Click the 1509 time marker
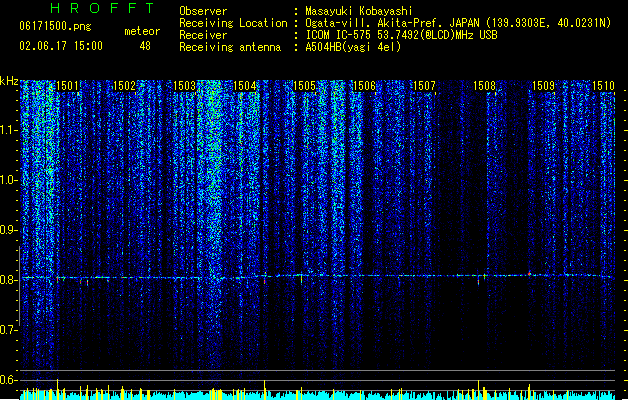Screen dimensions: 629x400 (543, 86)
